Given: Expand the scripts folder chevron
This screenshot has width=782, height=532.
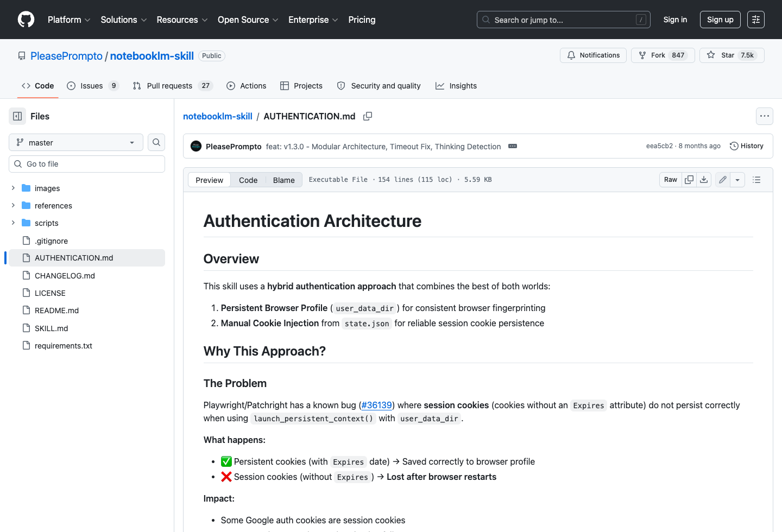Looking at the screenshot, I should 13,223.
